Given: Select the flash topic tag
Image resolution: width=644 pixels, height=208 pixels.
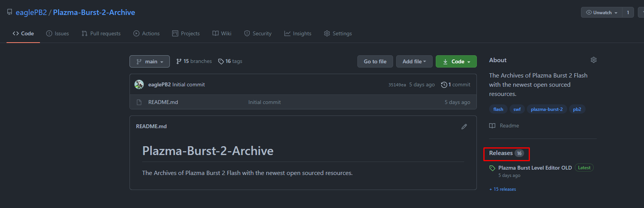Looking at the screenshot, I should click(x=498, y=109).
